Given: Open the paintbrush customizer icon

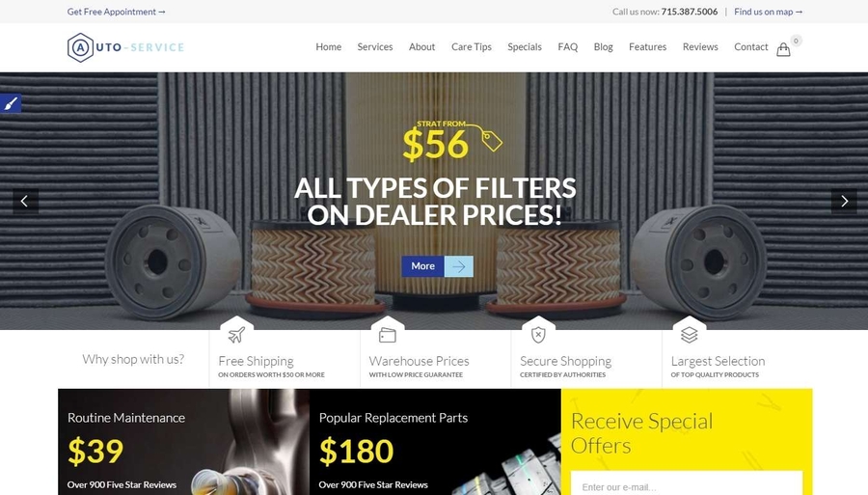Looking at the screenshot, I should (11, 103).
